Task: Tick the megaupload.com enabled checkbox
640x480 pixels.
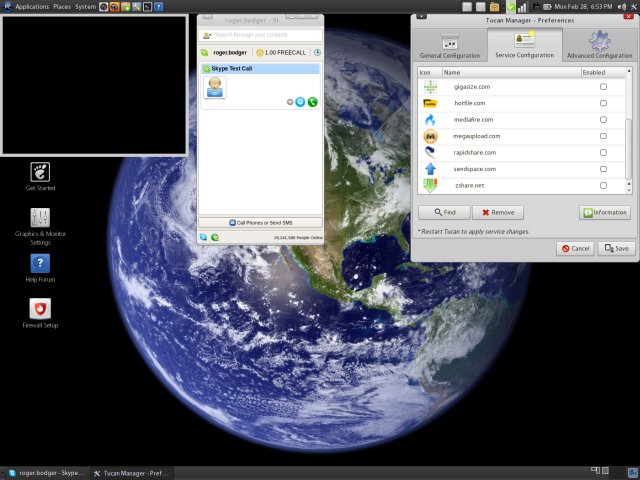Action: tap(603, 136)
